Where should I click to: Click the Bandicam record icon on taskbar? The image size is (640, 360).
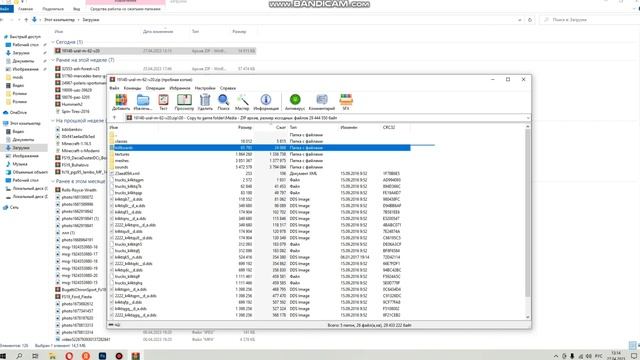(x=119, y=356)
